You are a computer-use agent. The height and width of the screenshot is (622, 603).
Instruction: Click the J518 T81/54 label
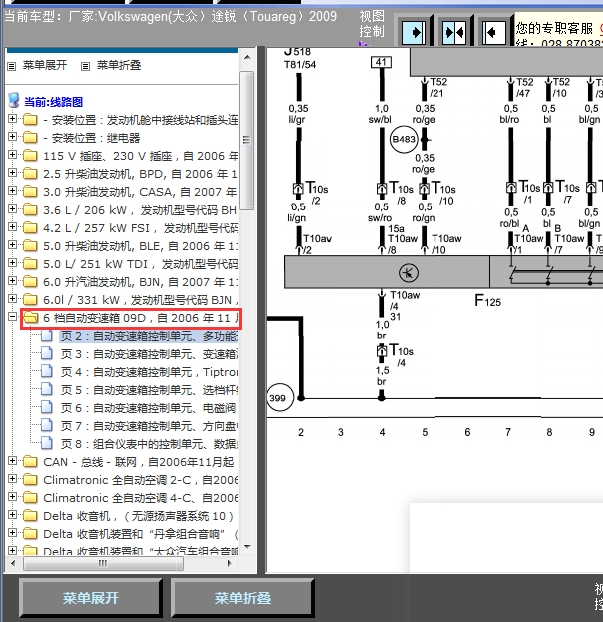point(300,58)
